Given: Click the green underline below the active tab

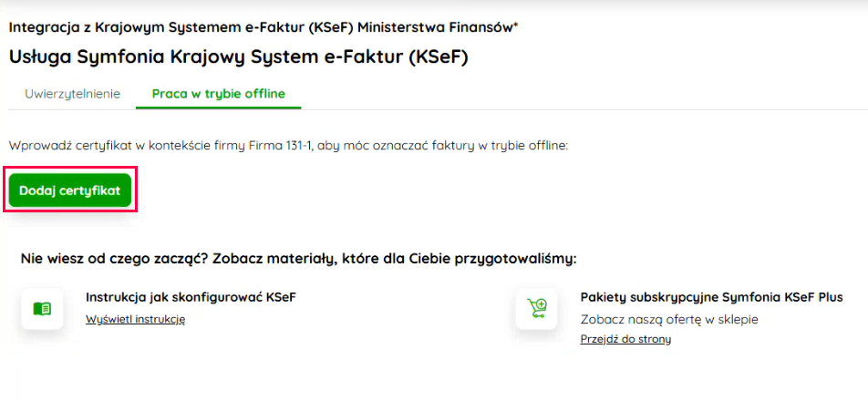Looking at the screenshot, I should (x=218, y=108).
